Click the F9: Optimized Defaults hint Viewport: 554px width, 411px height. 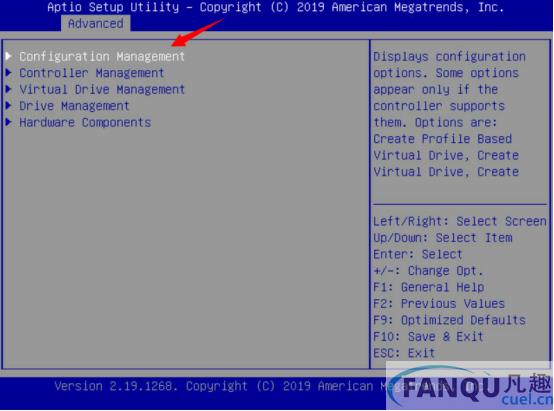click(x=449, y=320)
